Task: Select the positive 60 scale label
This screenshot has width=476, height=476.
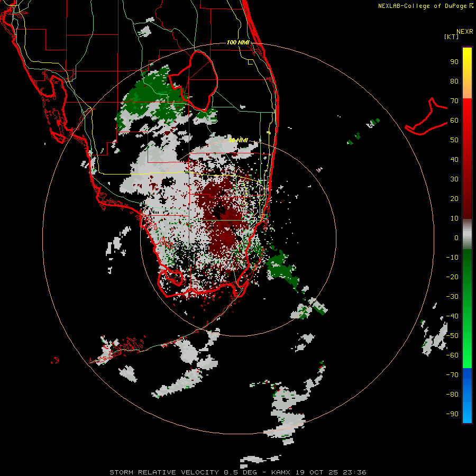Action: (x=454, y=120)
